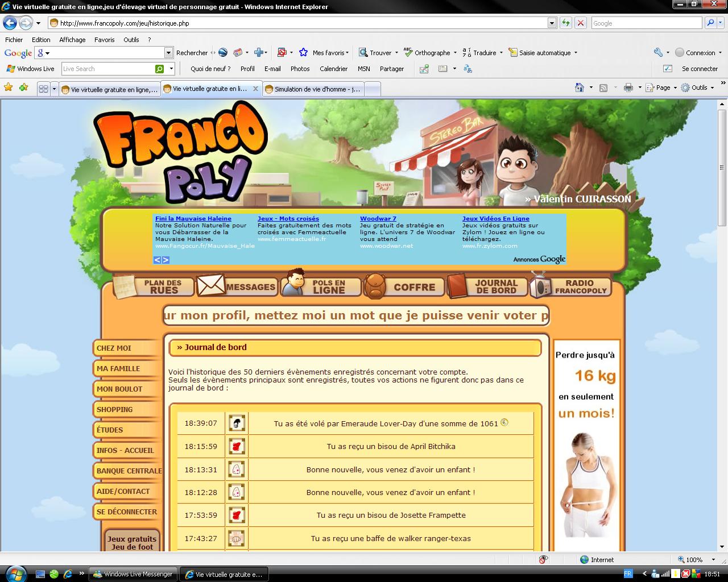Click the slap icon in the 17:43:27 row
728x582 pixels.
tap(237, 538)
